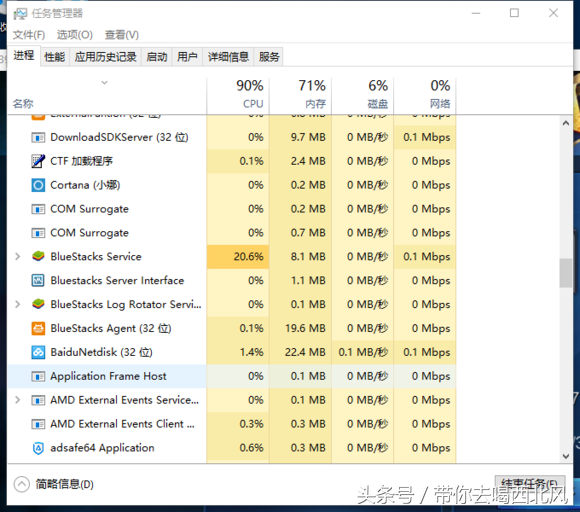Click the adsafe64 shield icon
Image resolution: width=580 pixels, height=512 pixels.
click(38, 448)
